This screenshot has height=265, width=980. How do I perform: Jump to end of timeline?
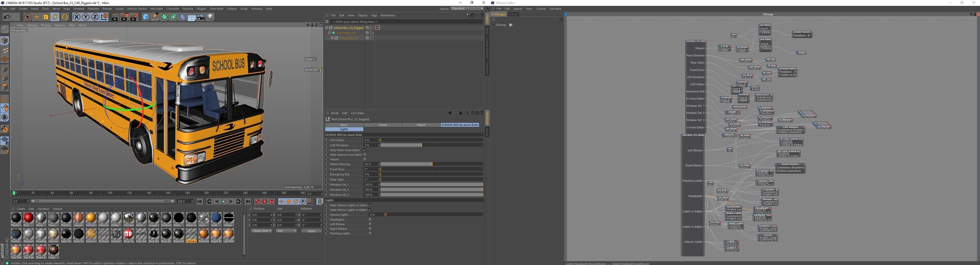(248, 201)
